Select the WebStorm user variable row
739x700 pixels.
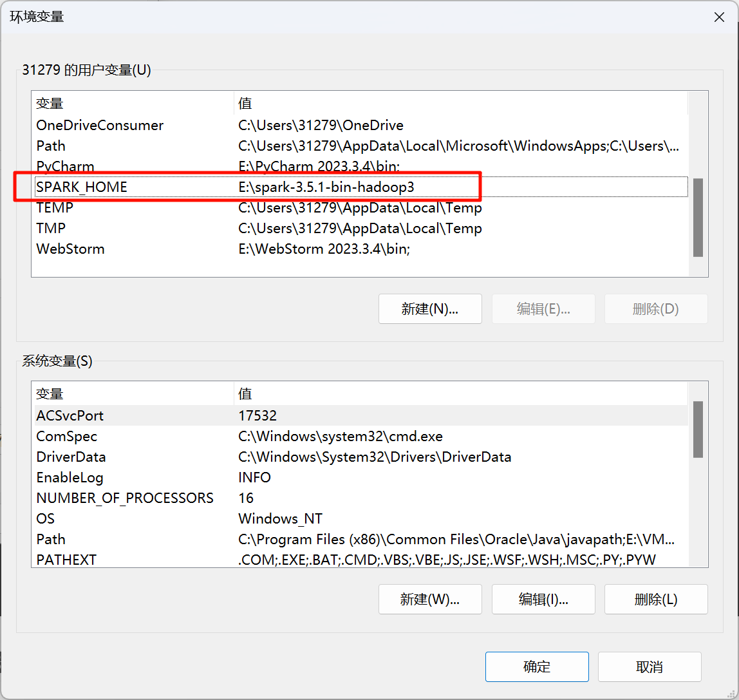coord(70,249)
